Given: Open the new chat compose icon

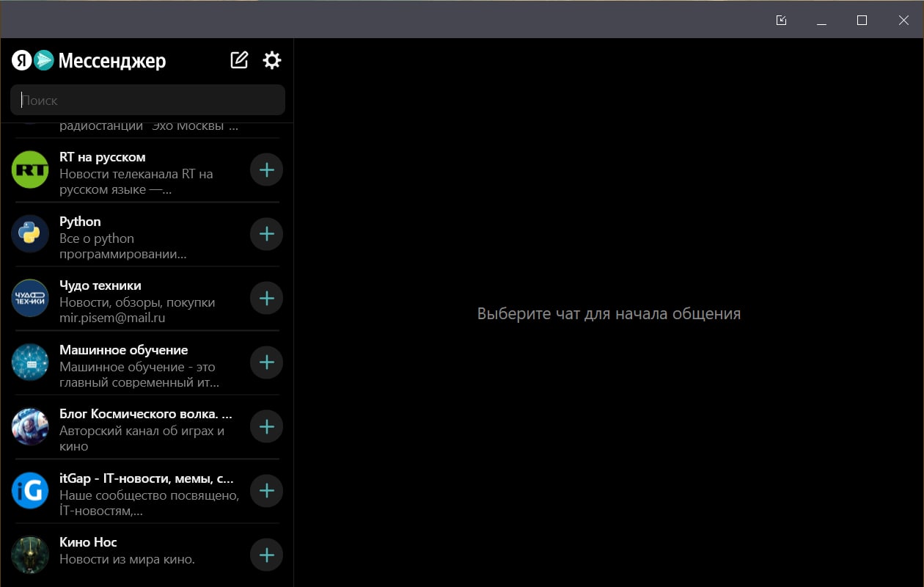Looking at the screenshot, I should pos(239,60).
